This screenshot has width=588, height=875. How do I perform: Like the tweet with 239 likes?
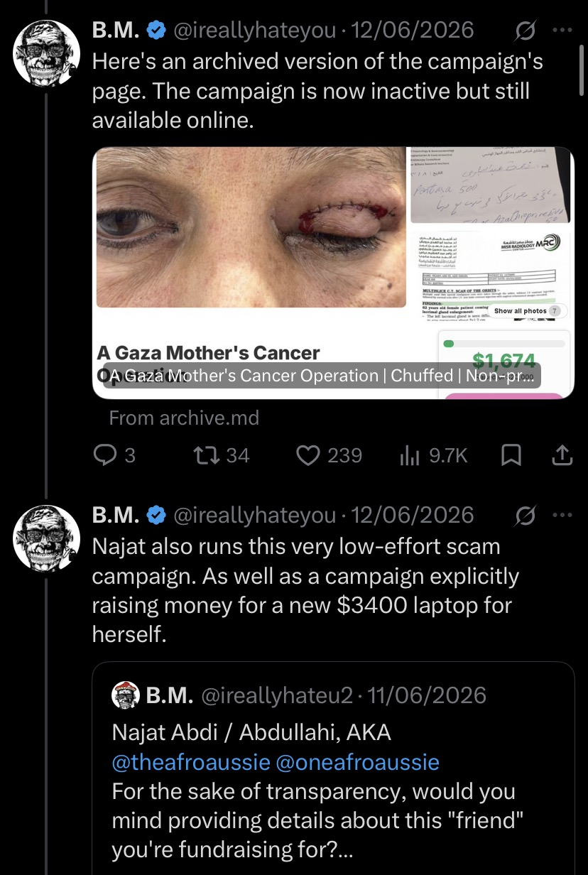click(x=329, y=455)
